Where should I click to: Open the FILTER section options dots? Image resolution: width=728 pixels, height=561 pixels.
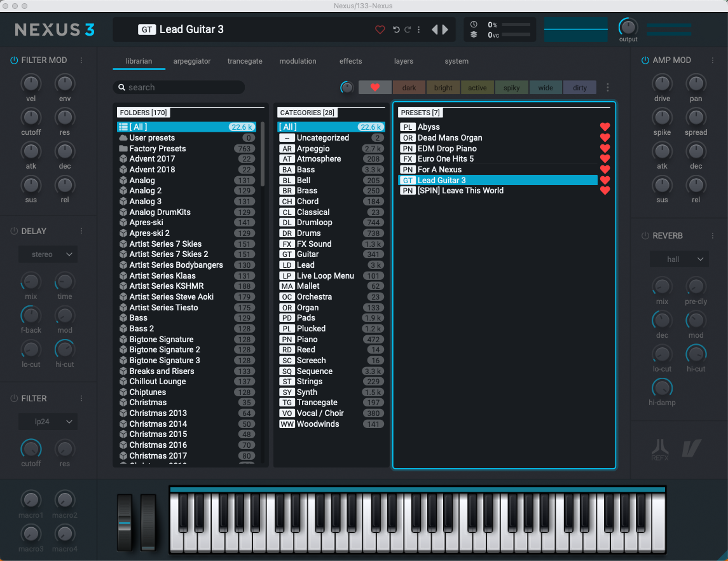[x=82, y=398]
